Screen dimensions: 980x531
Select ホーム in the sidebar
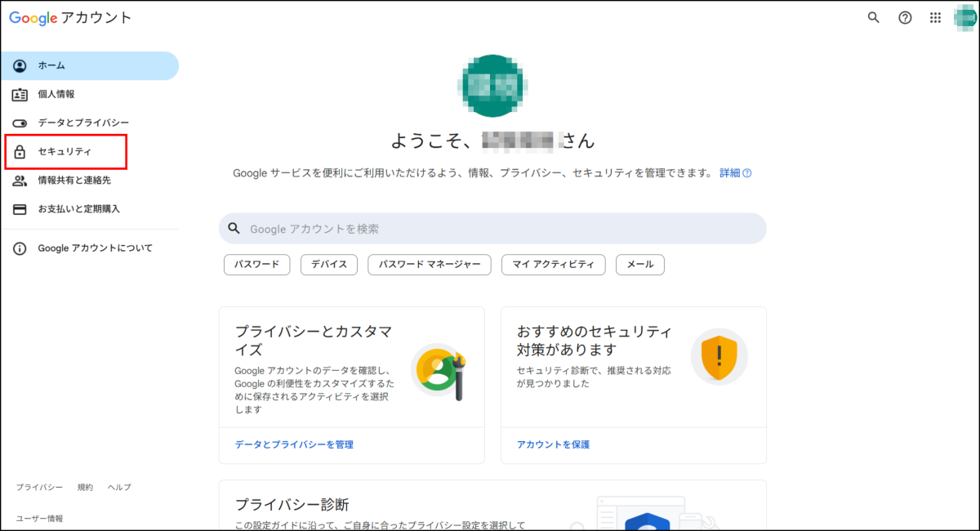click(x=90, y=65)
